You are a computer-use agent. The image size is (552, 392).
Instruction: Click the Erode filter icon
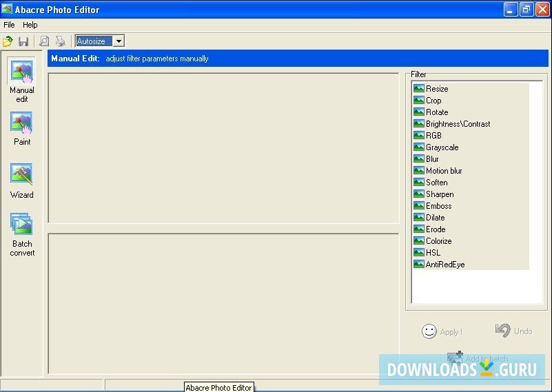[x=418, y=229]
